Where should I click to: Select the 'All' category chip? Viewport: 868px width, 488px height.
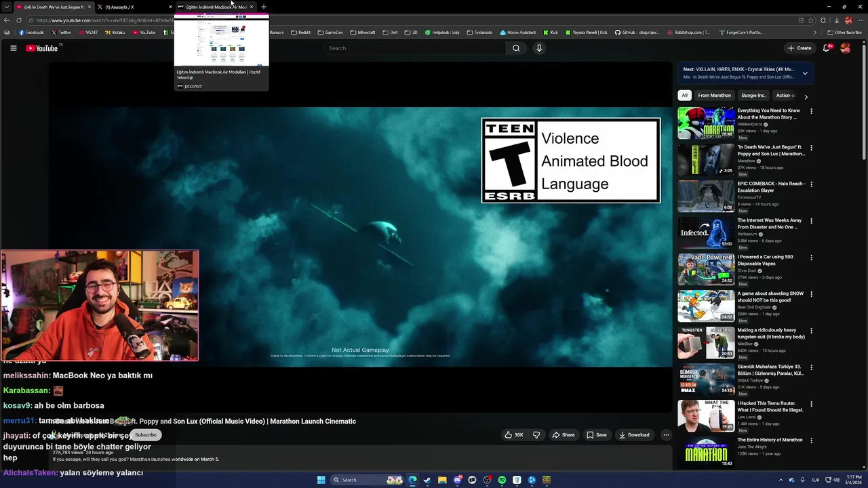[x=685, y=96]
